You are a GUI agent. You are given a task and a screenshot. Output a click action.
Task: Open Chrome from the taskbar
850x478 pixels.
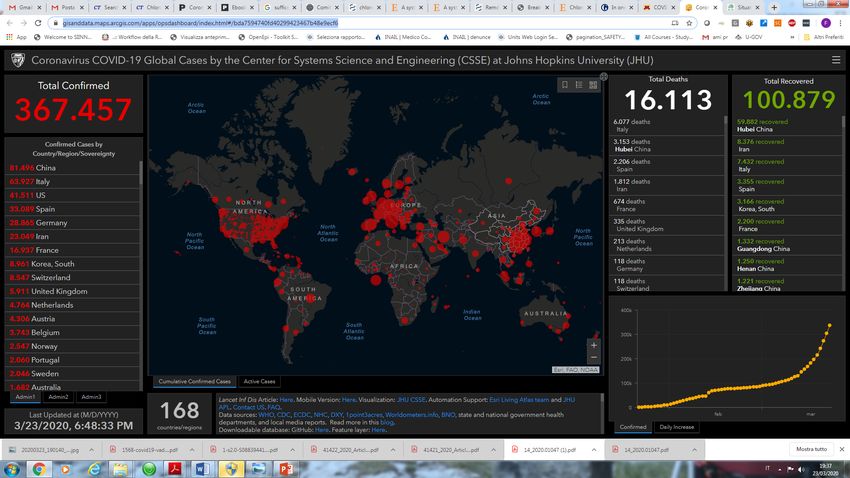39,469
